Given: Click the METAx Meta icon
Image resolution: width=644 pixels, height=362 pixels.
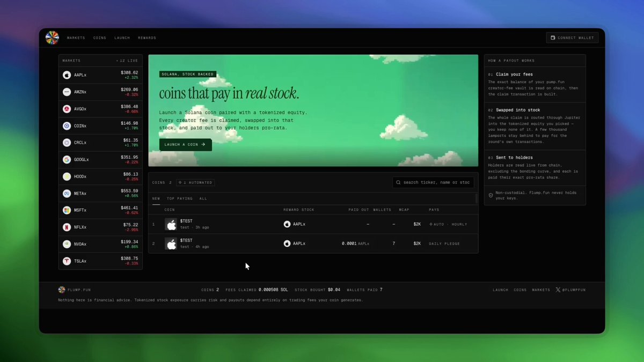Looking at the screenshot, I should (67, 194).
